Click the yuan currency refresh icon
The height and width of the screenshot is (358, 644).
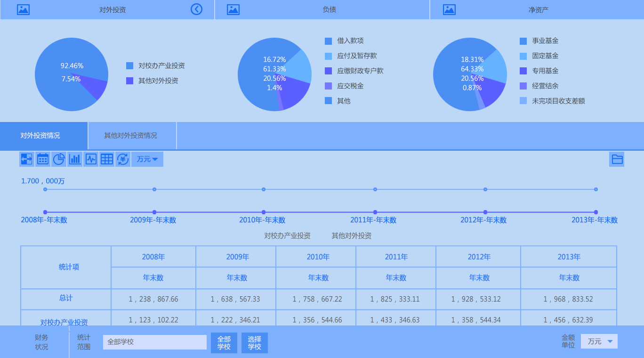point(123,159)
